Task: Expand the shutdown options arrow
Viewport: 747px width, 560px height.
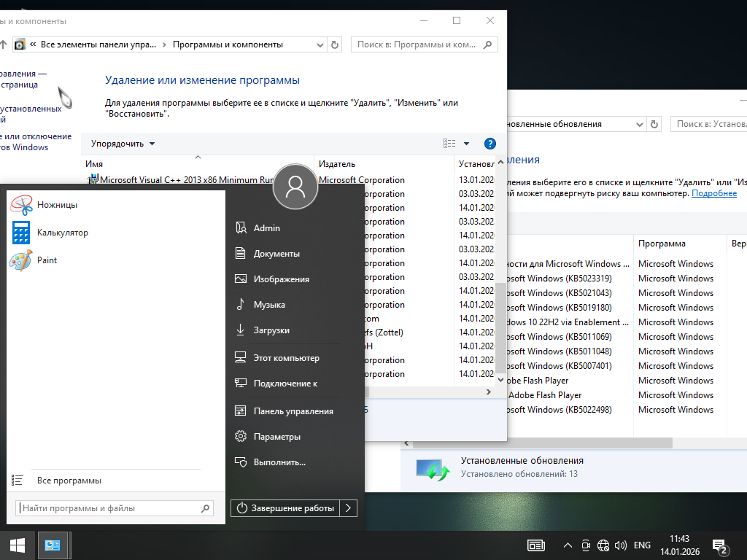Action: (349, 508)
